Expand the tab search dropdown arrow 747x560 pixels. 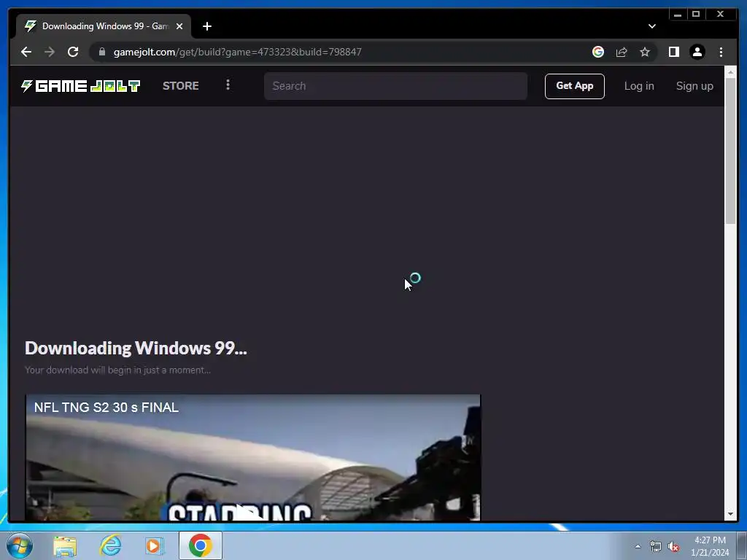coord(651,26)
